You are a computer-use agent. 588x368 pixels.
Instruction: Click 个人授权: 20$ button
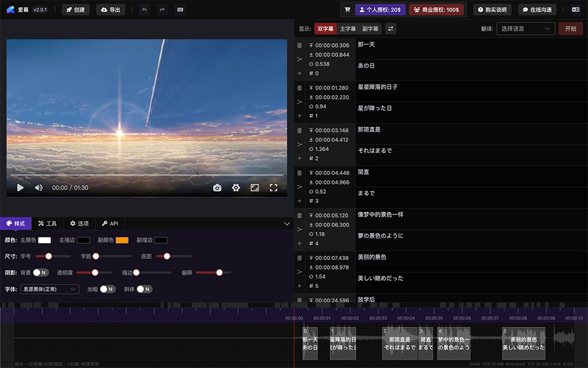380,10
